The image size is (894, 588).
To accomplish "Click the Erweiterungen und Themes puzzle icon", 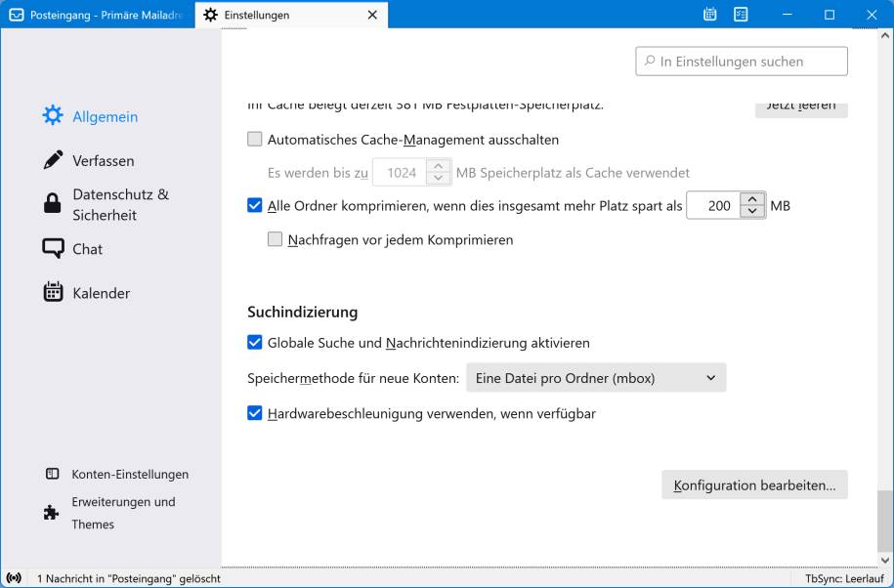I will [x=52, y=513].
